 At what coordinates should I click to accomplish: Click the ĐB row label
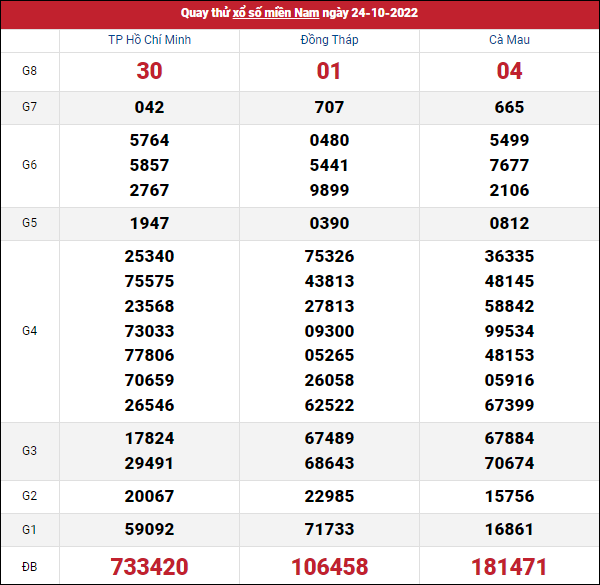(x=29, y=565)
